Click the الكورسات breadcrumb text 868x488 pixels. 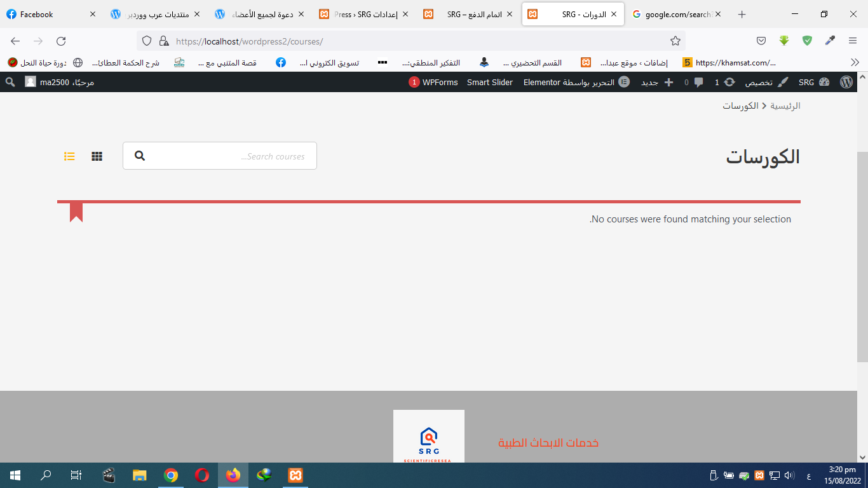point(740,105)
